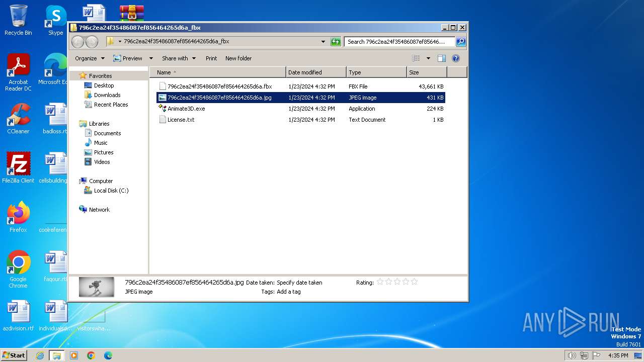Image resolution: width=644 pixels, height=362 pixels.
Task: Open Local Disk (C:)
Action: [x=111, y=191]
